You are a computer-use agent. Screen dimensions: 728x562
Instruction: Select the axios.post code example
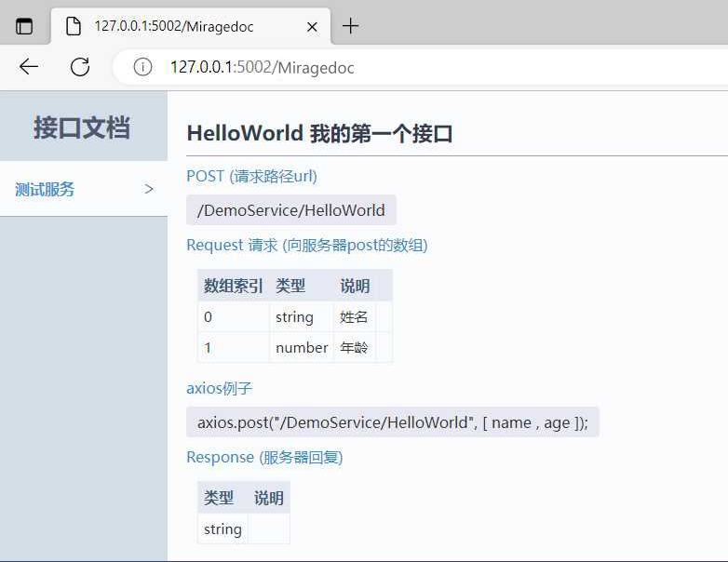393,422
